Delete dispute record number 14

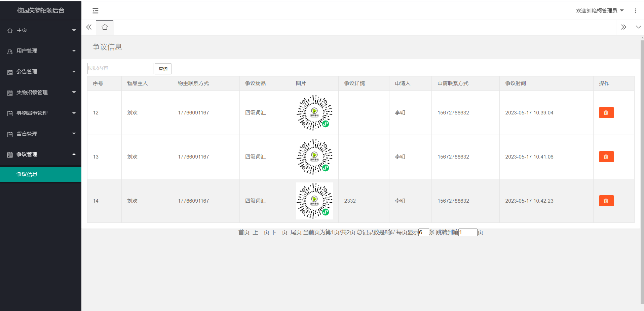(x=606, y=201)
